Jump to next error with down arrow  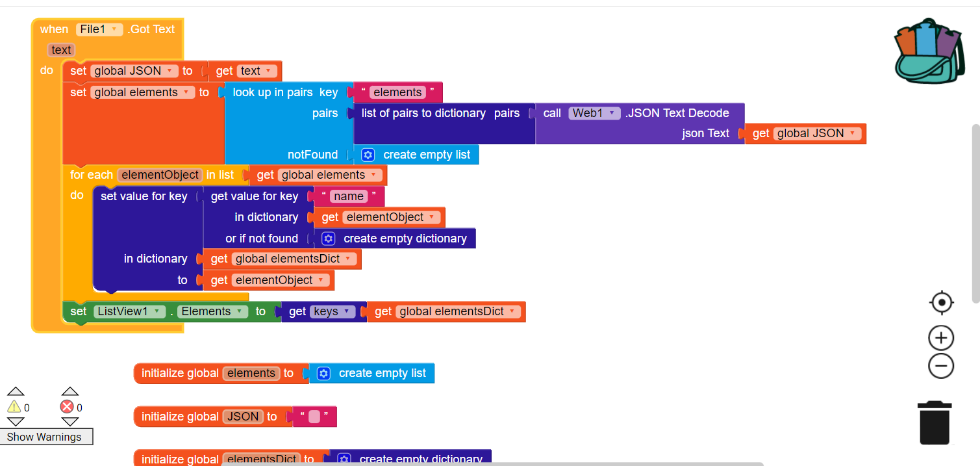[69, 422]
